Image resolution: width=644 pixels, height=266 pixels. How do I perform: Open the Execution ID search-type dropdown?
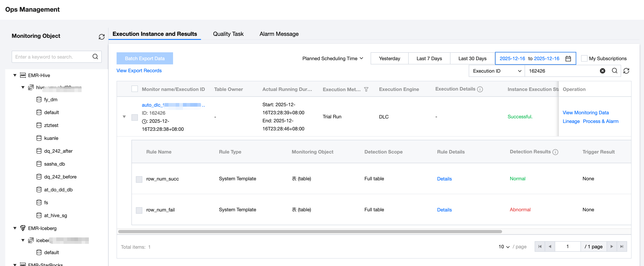(x=496, y=71)
